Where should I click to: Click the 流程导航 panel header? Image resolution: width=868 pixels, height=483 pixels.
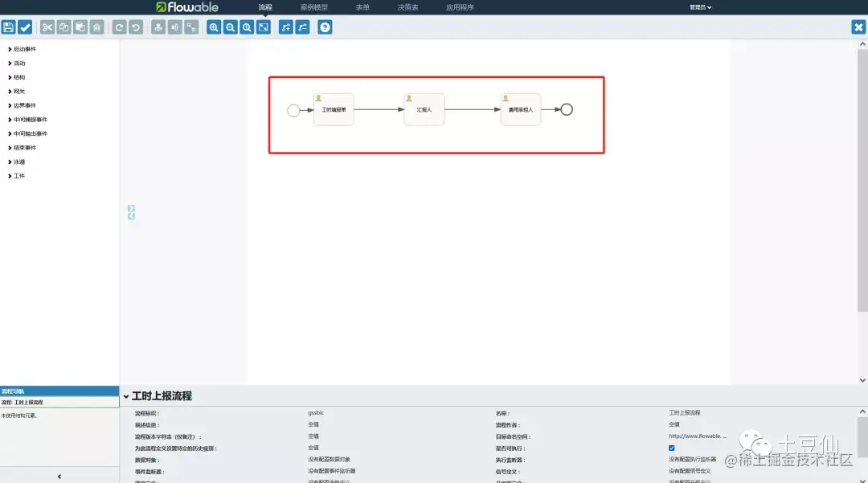pyautogui.click(x=59, y=391)
